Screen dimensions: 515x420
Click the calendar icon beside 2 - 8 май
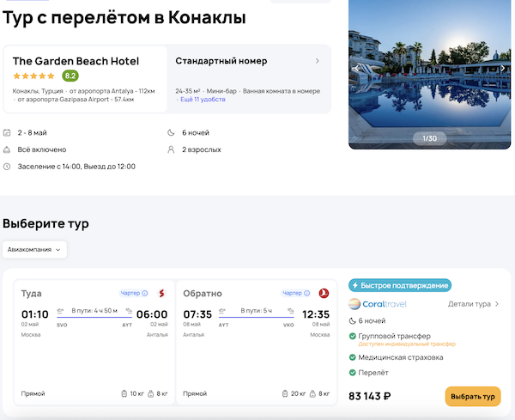(7, 133)
